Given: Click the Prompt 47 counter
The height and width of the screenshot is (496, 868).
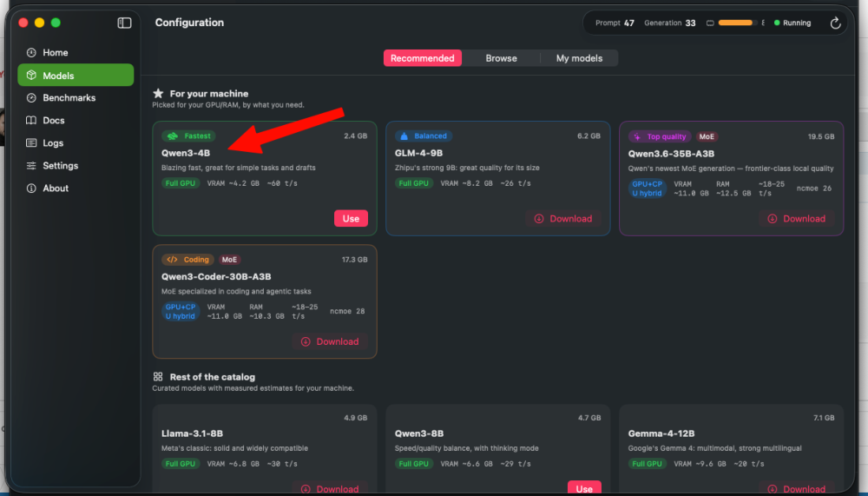Looking at the screenshot, I should pyautogui.click(x=615, y=23).
